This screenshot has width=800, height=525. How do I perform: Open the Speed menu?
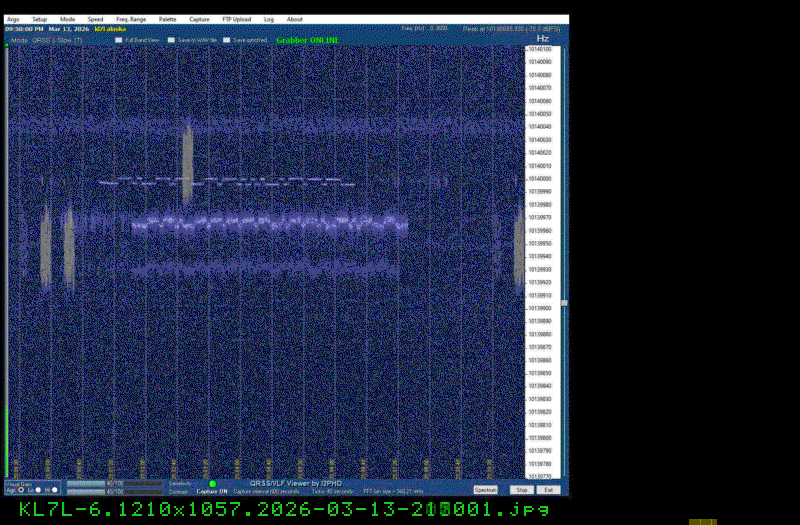tap(95, 19)
